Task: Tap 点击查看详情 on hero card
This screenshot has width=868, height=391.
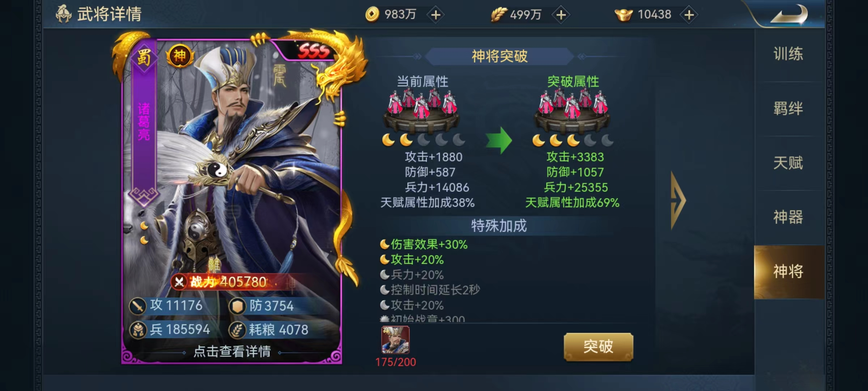Action: (232, 352)
